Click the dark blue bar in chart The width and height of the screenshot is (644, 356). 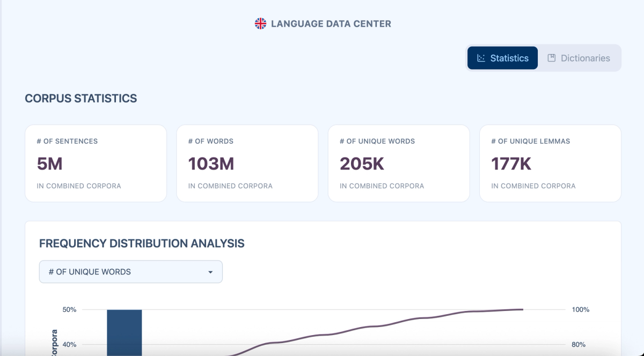pos(125,332)
